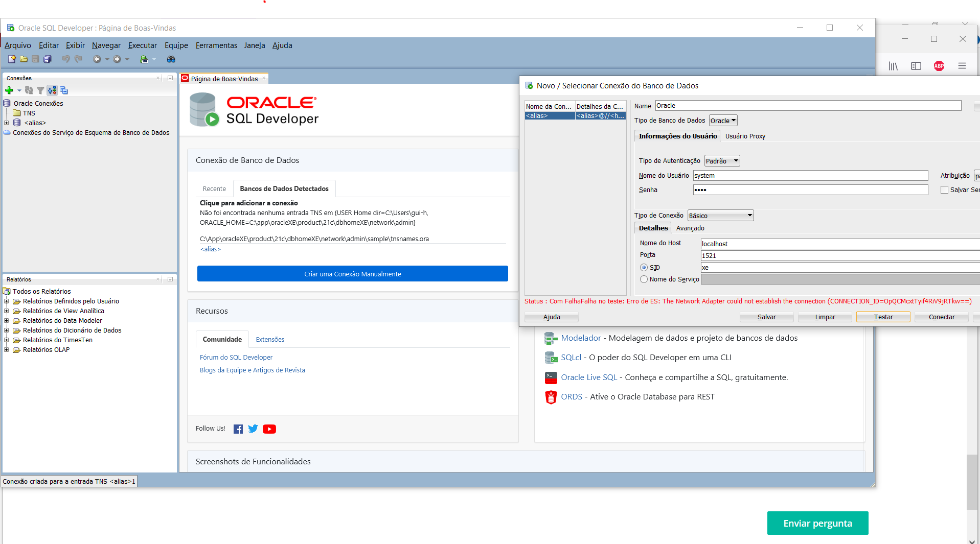Screen dimensions: 980x544
Task: Click the New file toolbar icon
Action: click(12, 59)
